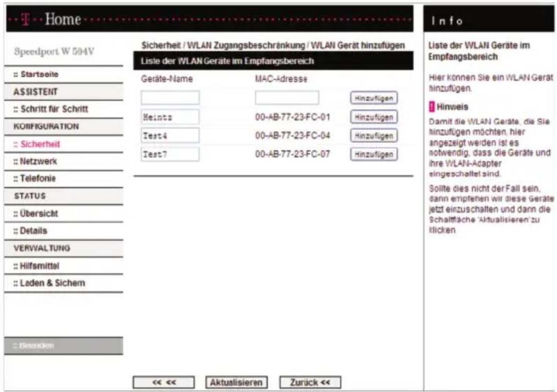Click the MAC-Adresse column header
The width and height of the screenshot is (557, 392).
(281, 79)
